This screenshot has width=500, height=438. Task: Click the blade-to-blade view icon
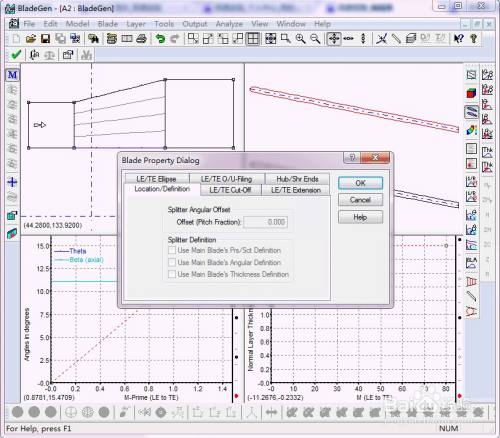coord(471,112)
